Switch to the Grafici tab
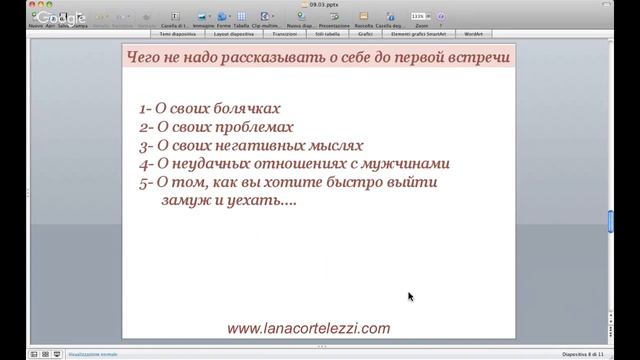640x360 pixels. pyautogui.click(x=365, y=34)
